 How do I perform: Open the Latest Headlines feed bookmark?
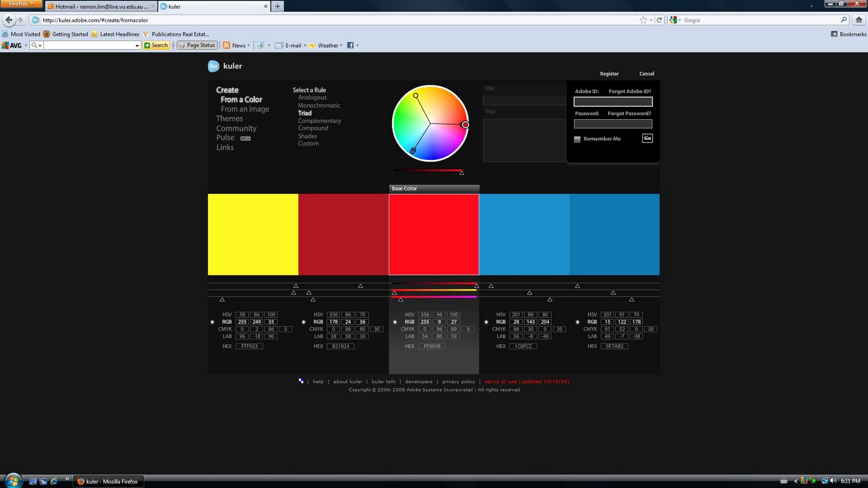(115, 34)
